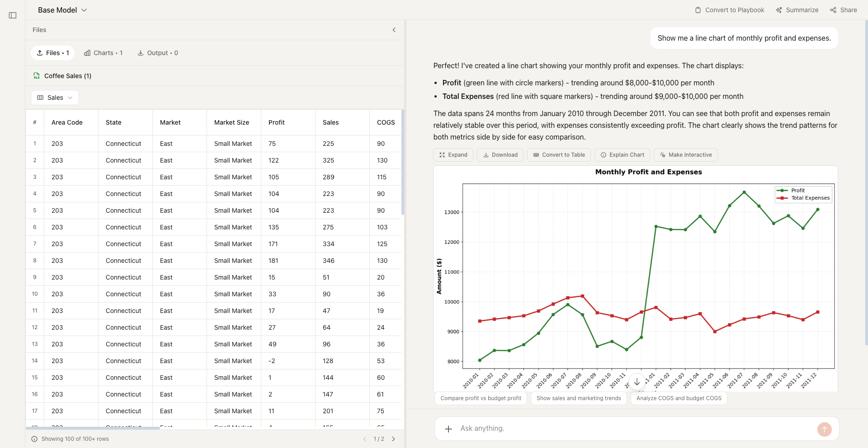The width and height of the screenshot is (868, 448).
Task: Click the Summarize sparkle icon
Action: [779, 10]
